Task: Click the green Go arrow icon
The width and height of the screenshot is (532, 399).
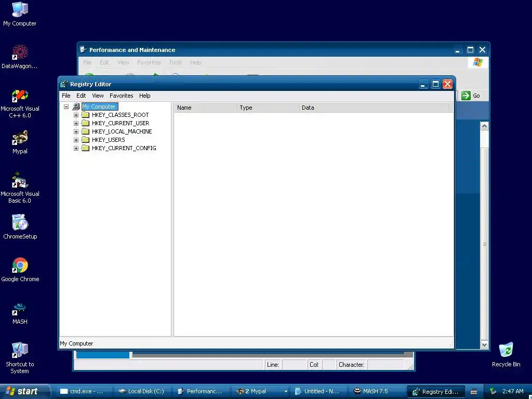Action: (x=466, y=96)
